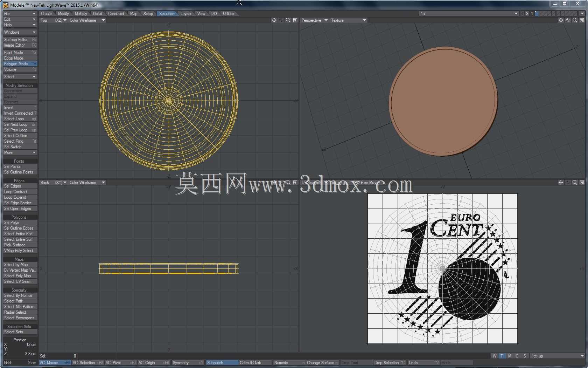
Task: Click the Sel field showing 0
Action: [x=58, y=356]
